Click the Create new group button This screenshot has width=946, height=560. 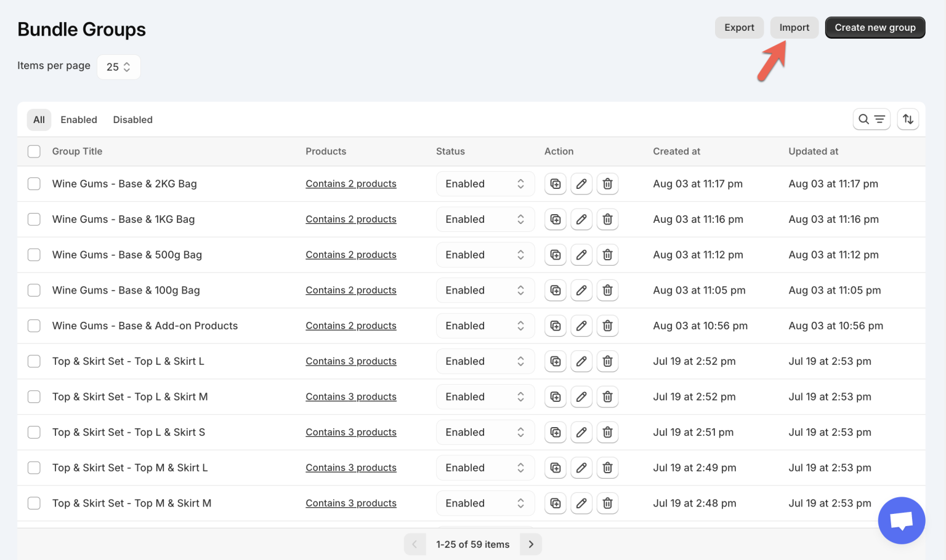[x=875, y=27]
